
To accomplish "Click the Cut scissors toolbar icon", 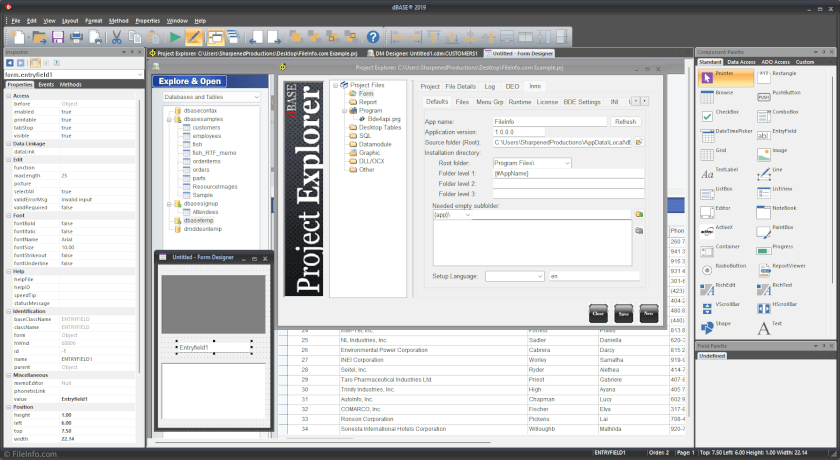I will 116,37.
